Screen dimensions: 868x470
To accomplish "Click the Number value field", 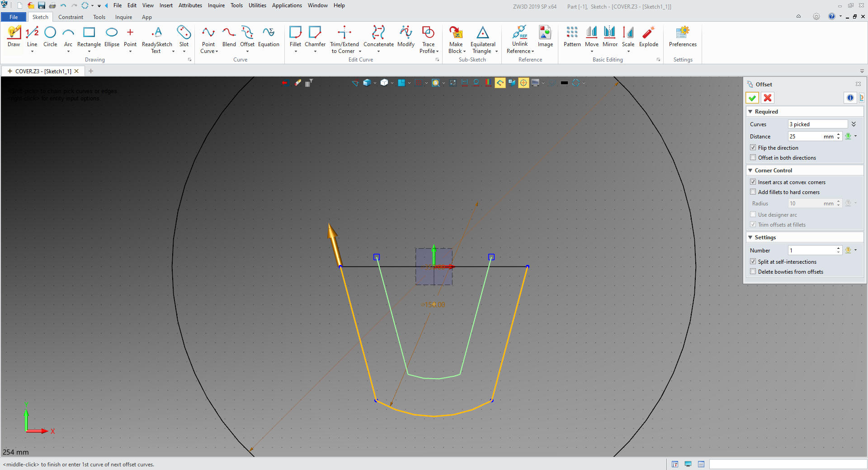I will 811,250.
